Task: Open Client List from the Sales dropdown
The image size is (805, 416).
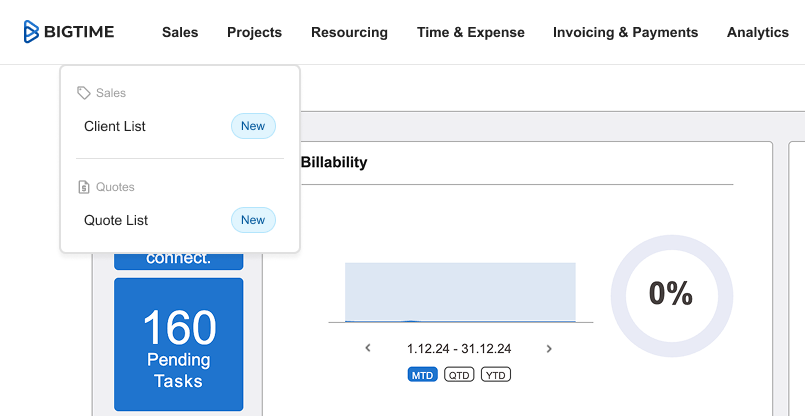Action: click(115, 126)
